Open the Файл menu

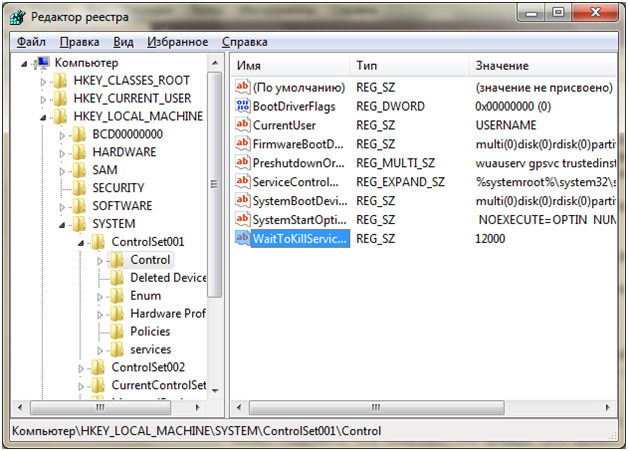coord(31,42)
